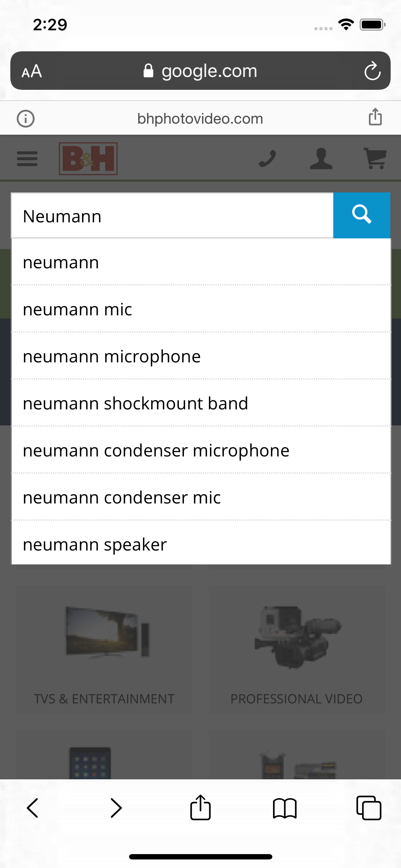Open Safari bookmarks

(x=284, y=808)
